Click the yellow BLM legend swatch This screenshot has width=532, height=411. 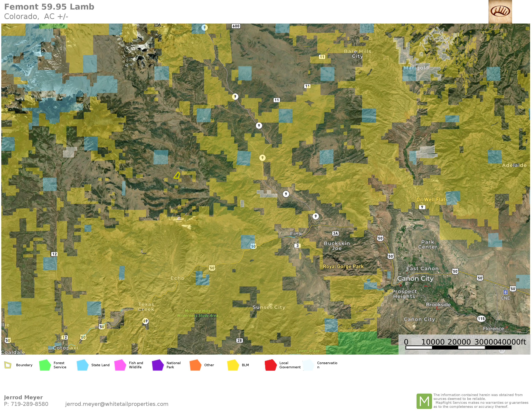tap(233, 365)
